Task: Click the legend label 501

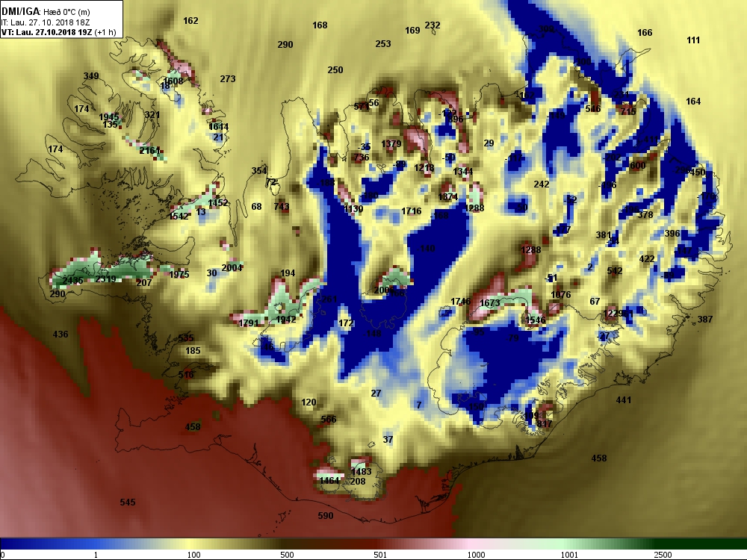Action: tap(380, 555)
